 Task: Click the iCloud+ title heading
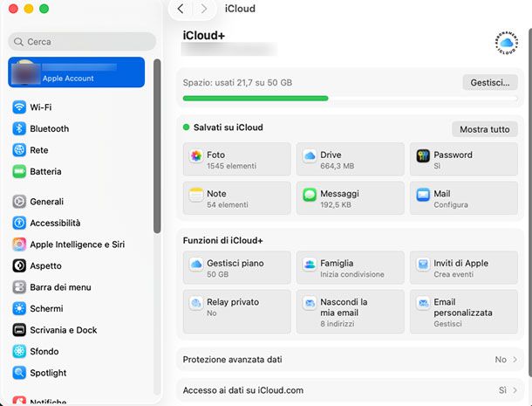pos(203,35)
